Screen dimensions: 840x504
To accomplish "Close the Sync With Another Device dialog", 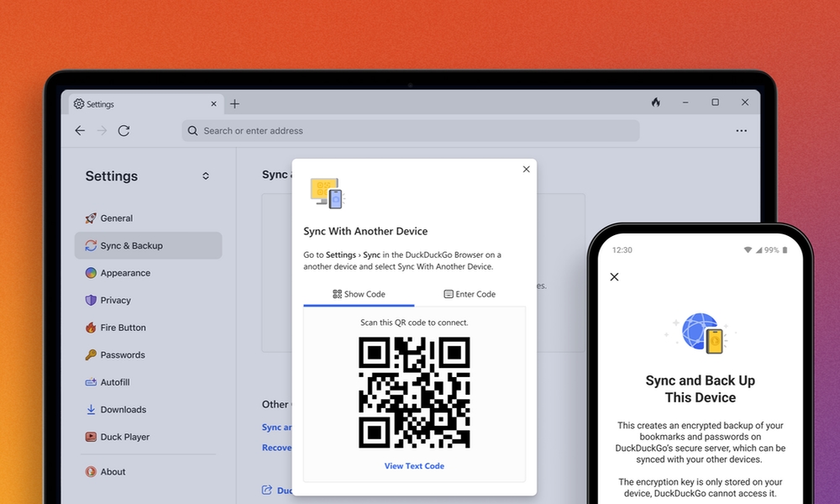I will coord(527,169).
